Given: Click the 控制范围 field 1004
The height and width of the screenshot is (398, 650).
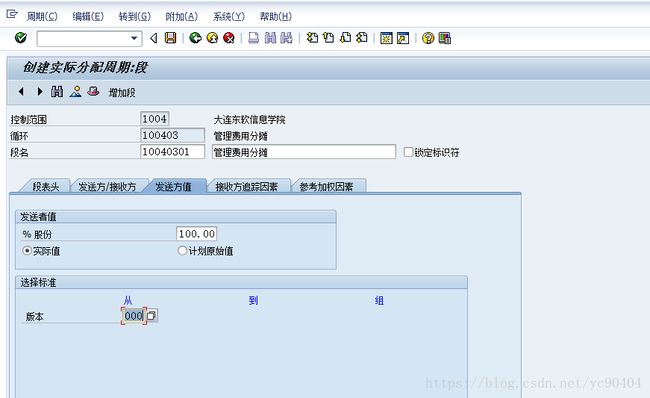Looking at the screenshot, I should pyautogui.click(x=155, y=119).
